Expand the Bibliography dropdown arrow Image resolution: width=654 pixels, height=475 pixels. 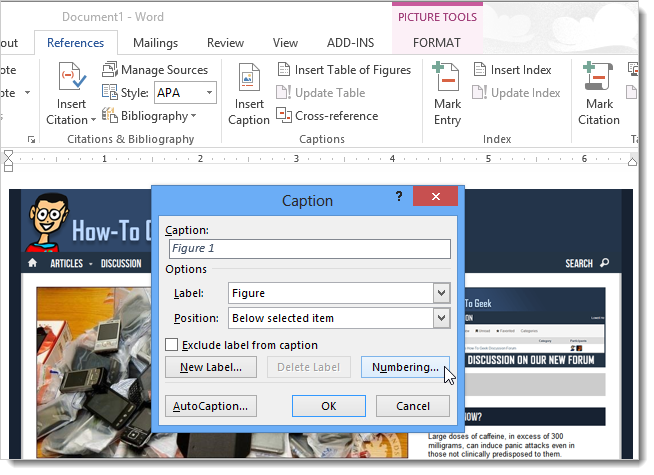[194, 116]
